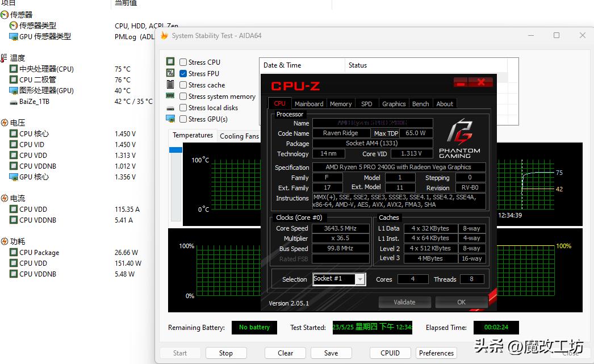This screenshot has width=594, height=364.
Task: Click the AIDA64 flame icon in title bar
Action: [165, 36]
